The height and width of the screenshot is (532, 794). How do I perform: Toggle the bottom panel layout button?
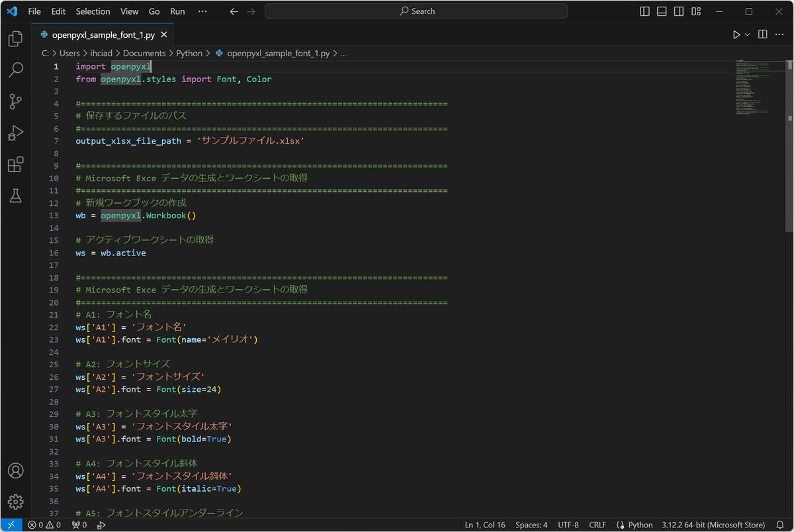point(662,11)
